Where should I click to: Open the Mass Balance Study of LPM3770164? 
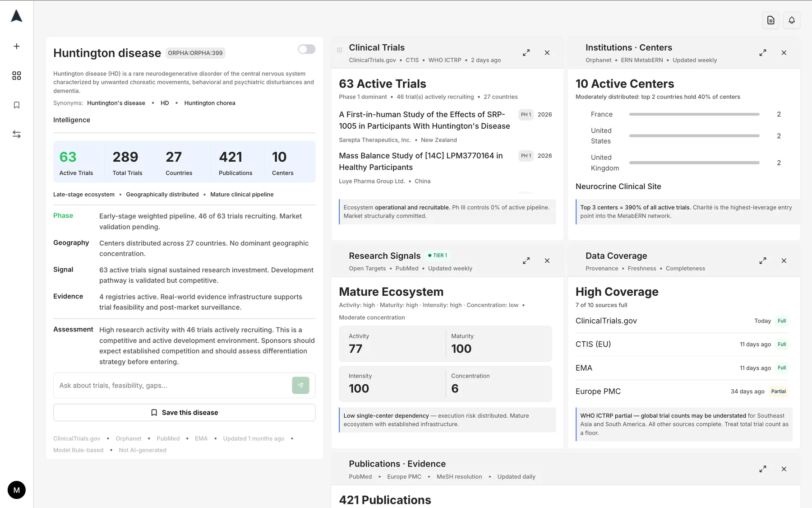coord(421,161)
